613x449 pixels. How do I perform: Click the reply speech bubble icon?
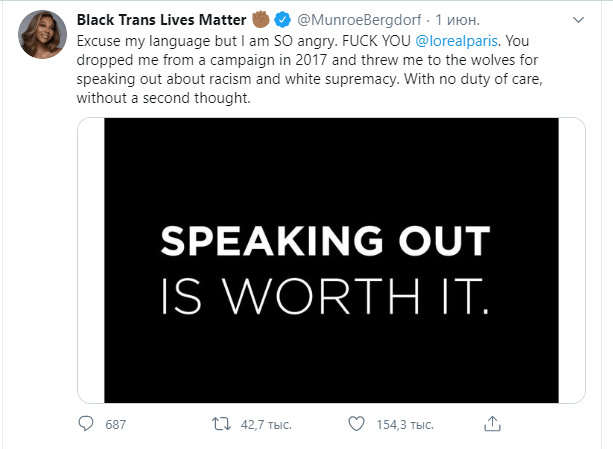86,424
